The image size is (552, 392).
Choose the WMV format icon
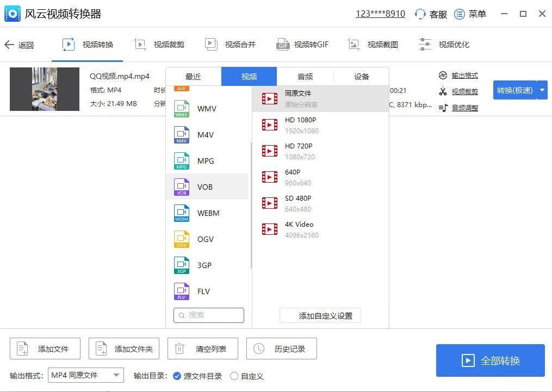coord(182,109)
